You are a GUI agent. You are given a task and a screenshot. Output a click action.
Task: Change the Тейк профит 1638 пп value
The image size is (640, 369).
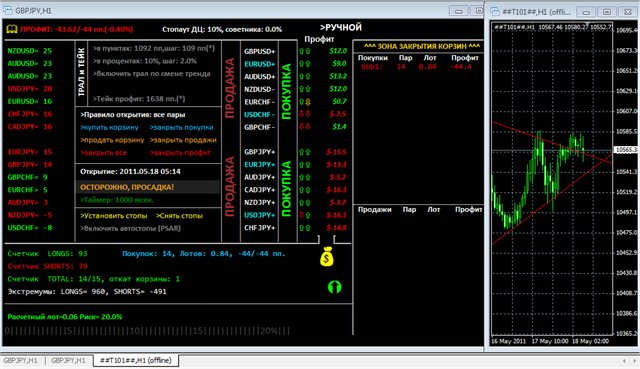pos(139,99)
